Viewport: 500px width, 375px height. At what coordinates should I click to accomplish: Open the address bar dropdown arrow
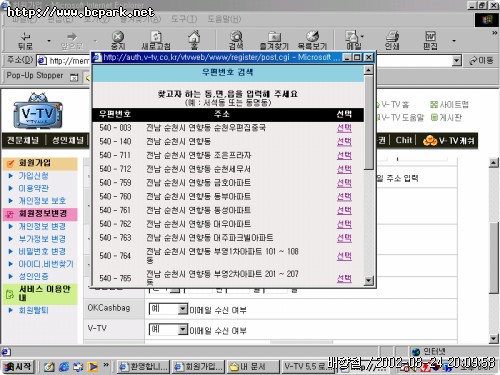pos(457,61)
